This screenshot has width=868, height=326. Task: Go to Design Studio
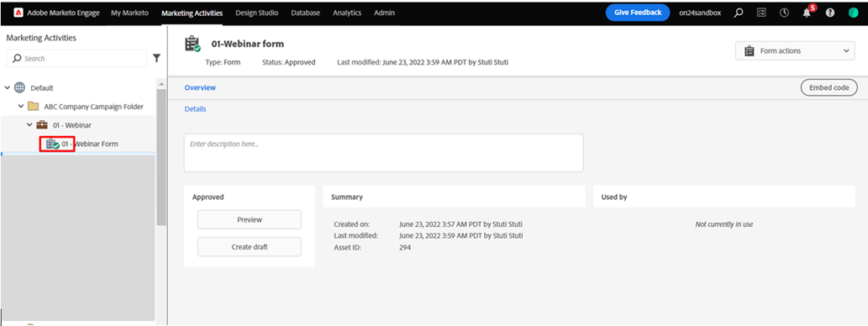click(257, 13)
